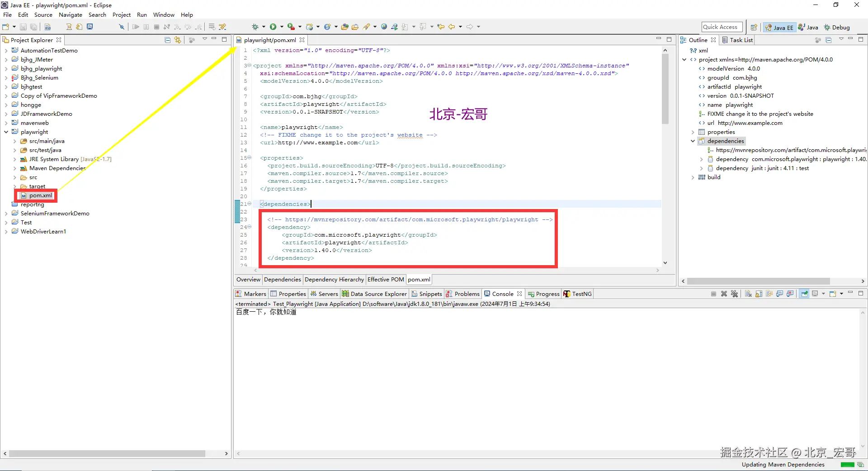Switch to the TestNG tab
The height and width of the screenshot is (471, 868).
tap(577, 294)
